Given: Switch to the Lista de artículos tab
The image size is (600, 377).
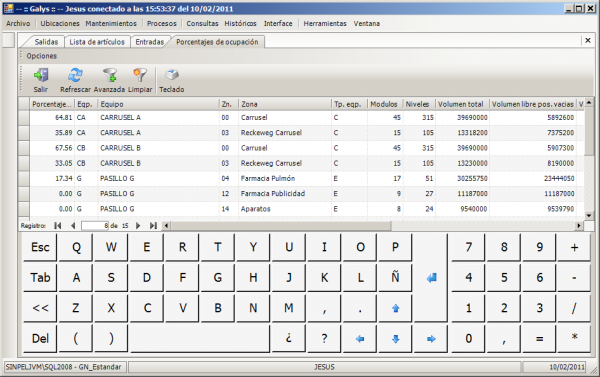Looking at the screenshot, I should tap(97, 42).
